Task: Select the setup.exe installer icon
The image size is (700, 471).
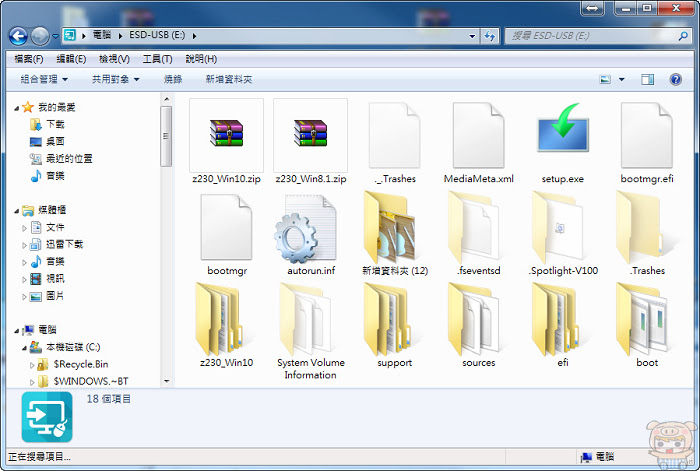Action: pyautogui.click(x=562, y=129)
